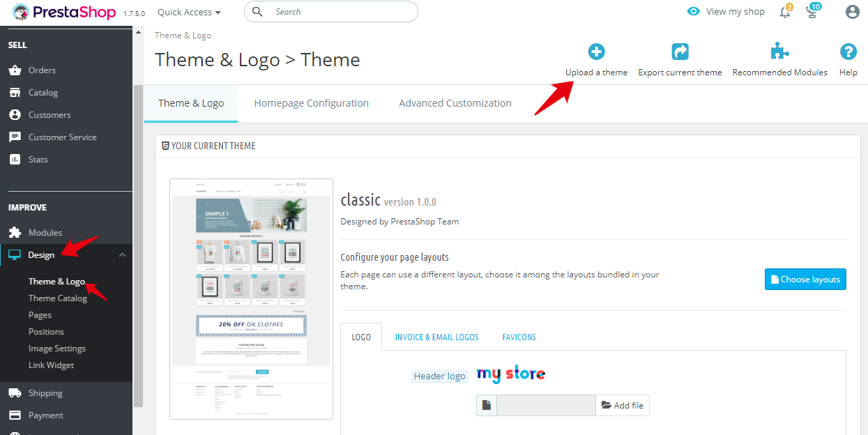
Task: Click the Catalog store icon in sidebar
Action: [x=15, y=93]
